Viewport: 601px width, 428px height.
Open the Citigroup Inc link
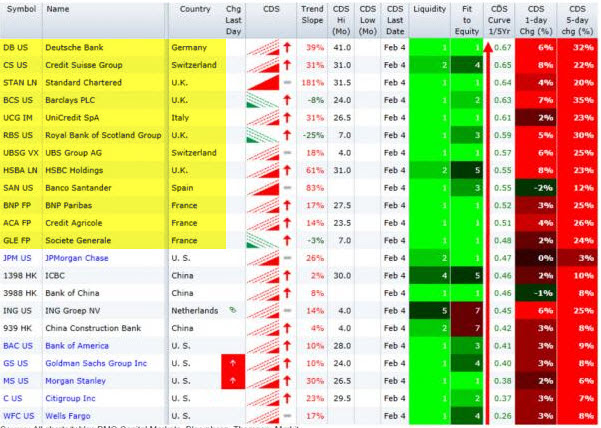[70, 399]
